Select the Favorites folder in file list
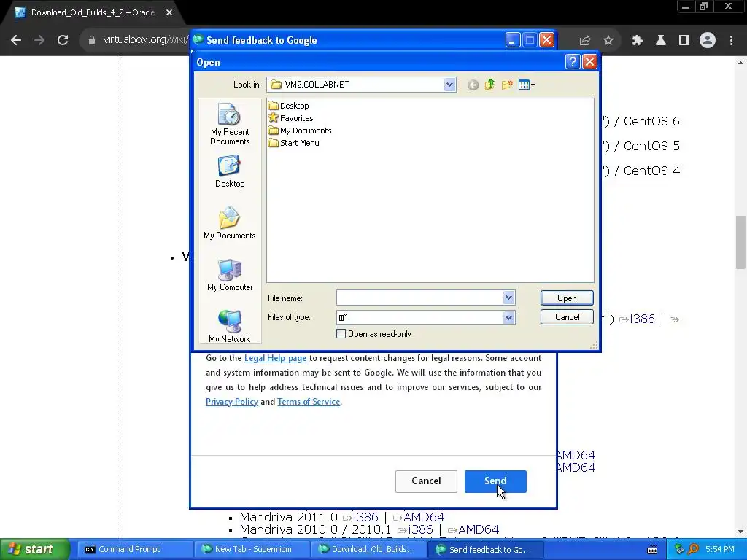The width and height of the screenshot is (747, 560). pos(290,118)
